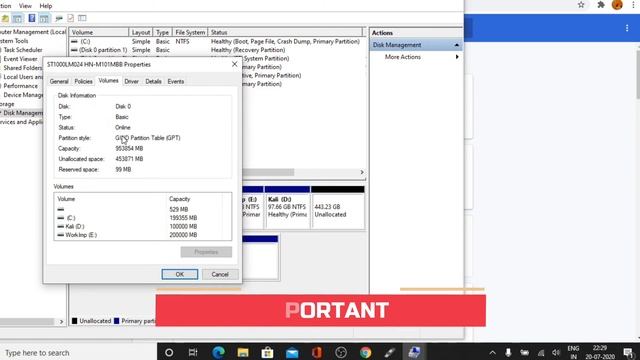Select Task Scheduler in the console tree

pyautogui.click(x=23, y=50)
